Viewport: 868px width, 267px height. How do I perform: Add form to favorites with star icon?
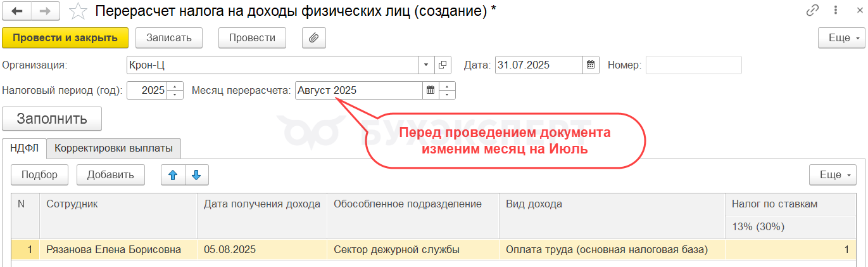click(x=78, y=11)
